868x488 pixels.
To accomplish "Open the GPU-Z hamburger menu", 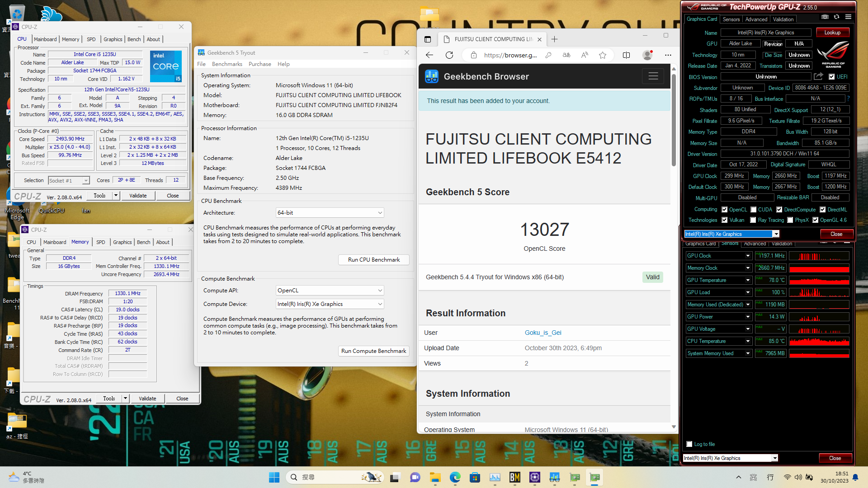I will [848, 17].
